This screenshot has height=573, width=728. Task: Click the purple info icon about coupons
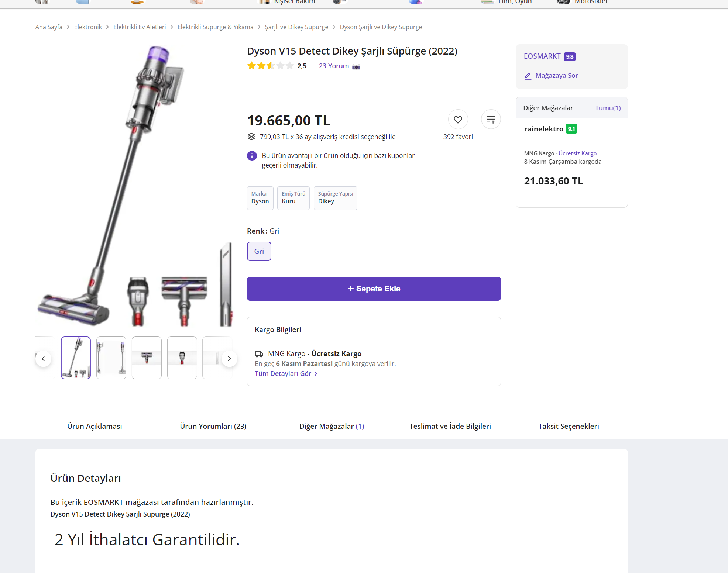tap(252, 156)
